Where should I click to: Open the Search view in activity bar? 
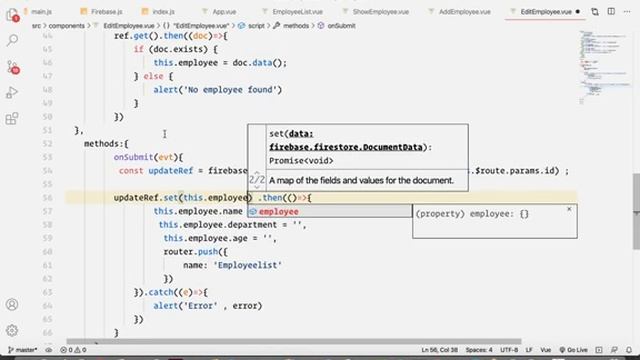(12, 40)
